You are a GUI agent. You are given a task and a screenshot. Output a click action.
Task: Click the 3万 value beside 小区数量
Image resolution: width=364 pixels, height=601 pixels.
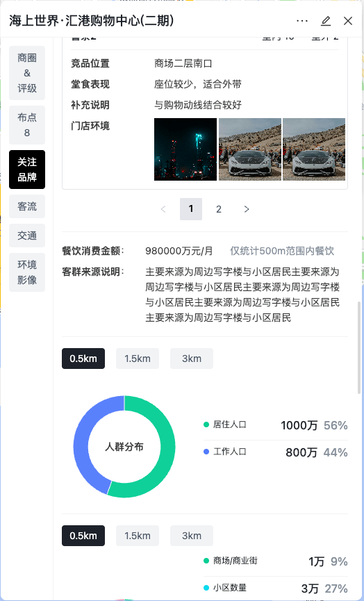pyautogui.click(x=310, y=588)
